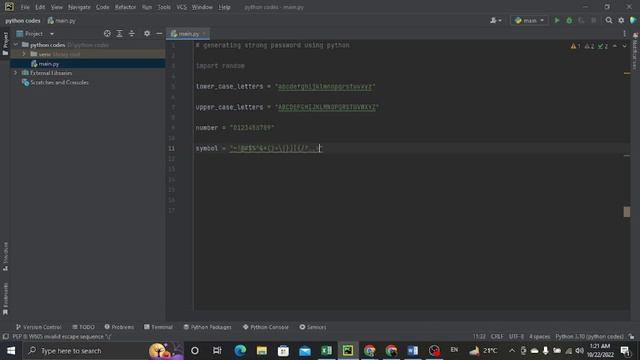This screenshot has height=360, width=640.
Task: Open the File menu
Action: [x=25, y=7]
